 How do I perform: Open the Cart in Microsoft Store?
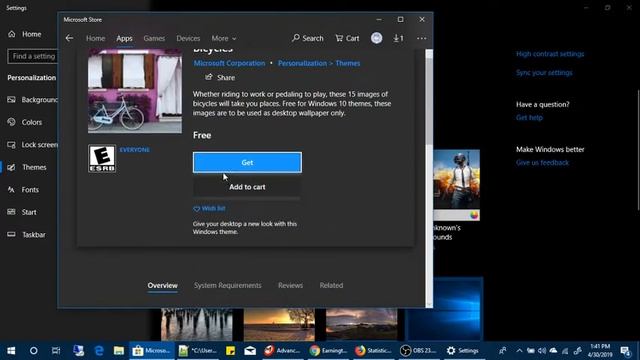pyautogui.click(x=347, y=38)
